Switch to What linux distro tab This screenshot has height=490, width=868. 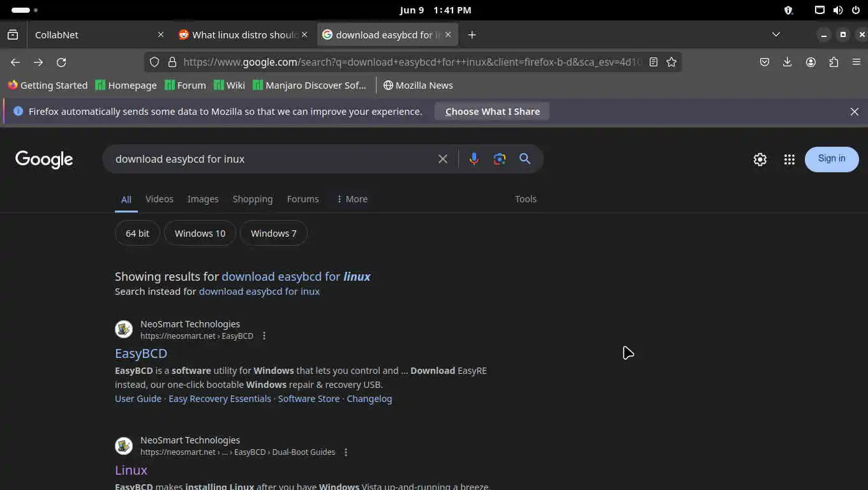pyautogui.click(x=245, y=34)
